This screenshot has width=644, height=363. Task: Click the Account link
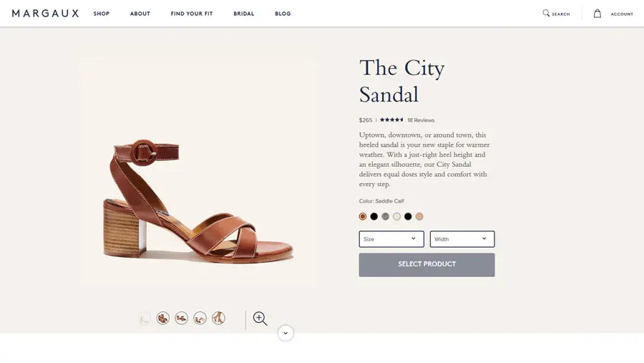click(x=622, y=14)
